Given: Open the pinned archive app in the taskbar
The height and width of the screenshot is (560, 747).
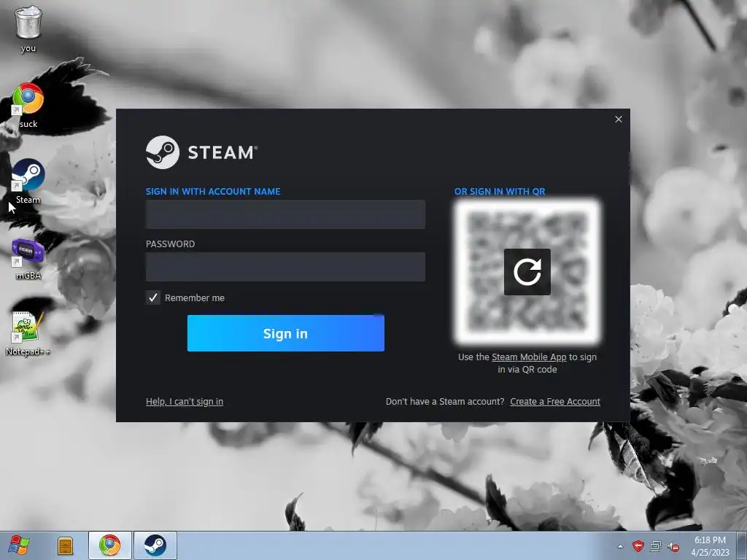Looking at the screenshot, I should pyautogui.click(x=65, y=545).
